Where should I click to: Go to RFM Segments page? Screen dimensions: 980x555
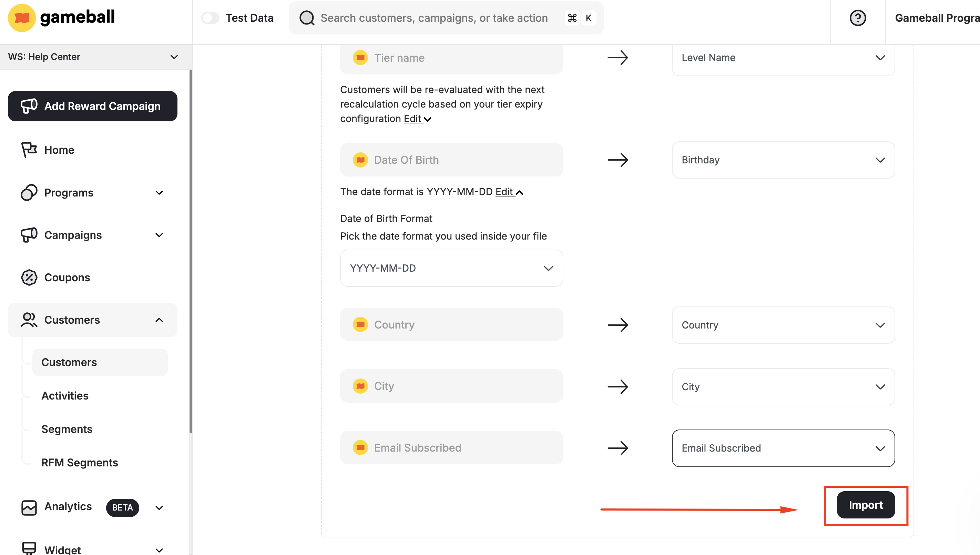pos(79,462)
